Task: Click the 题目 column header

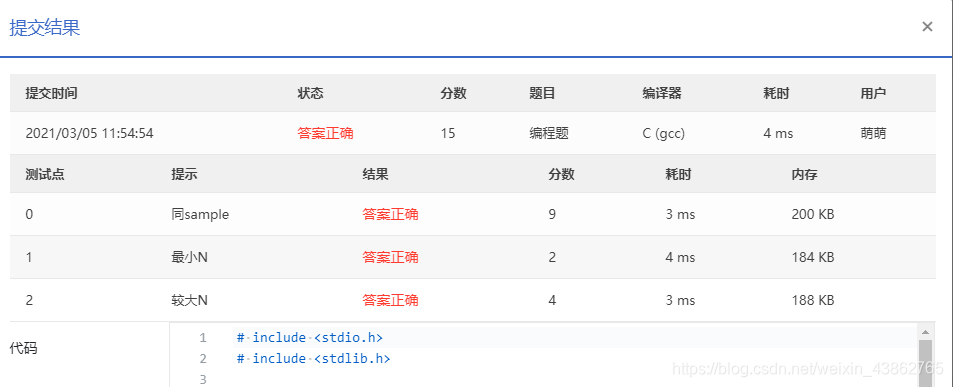Action: pos(542,94)
